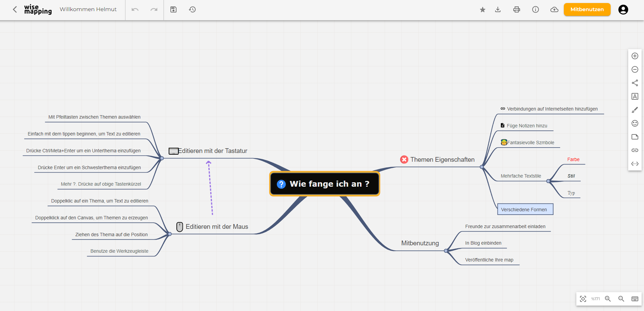The width and height of the screenshot is (644, 311).
Task: Open the map info icon
Action: (536, 9)
